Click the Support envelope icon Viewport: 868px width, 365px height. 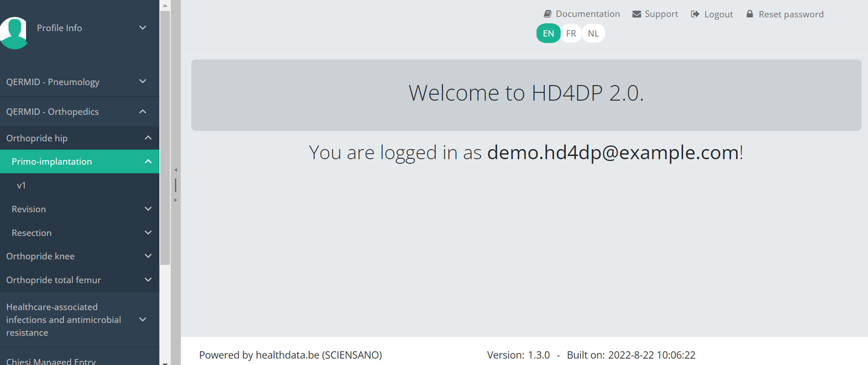point(636,14)
